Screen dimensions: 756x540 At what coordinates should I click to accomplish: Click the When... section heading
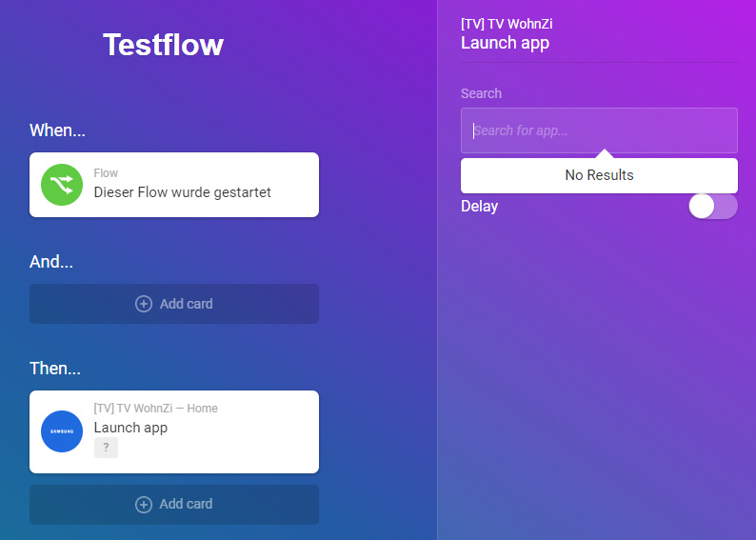point(58,130)
